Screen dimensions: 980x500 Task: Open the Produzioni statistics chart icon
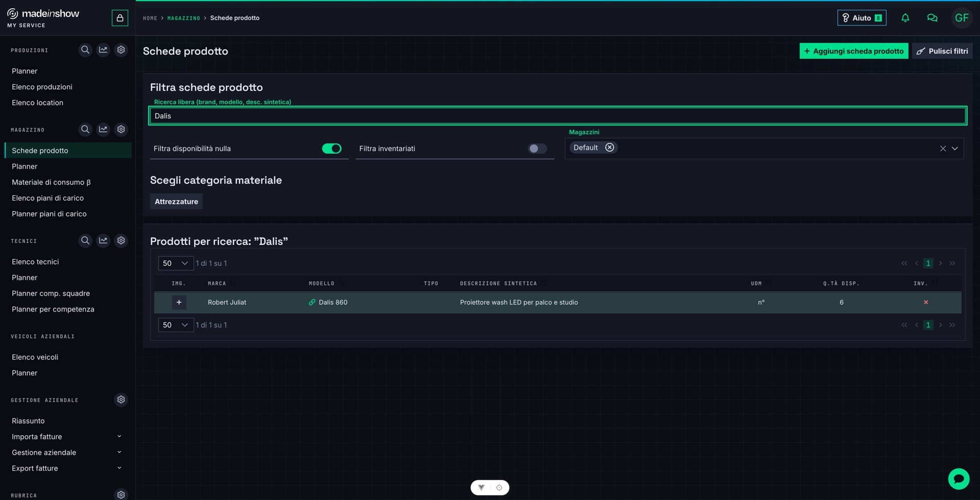[103, 50]
